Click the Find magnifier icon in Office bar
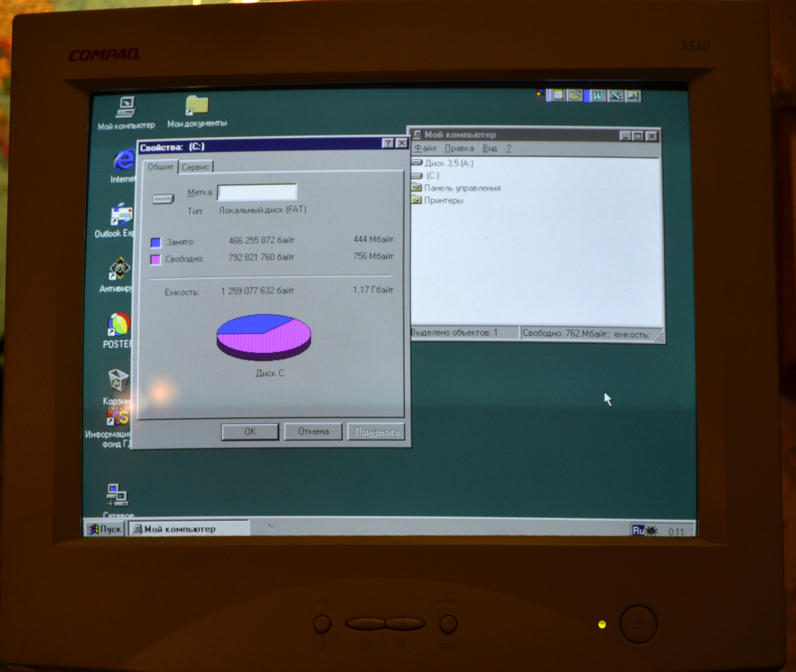The height and width of the screenshot is (672, 796). pyautogui.click(x=633, y=96)
